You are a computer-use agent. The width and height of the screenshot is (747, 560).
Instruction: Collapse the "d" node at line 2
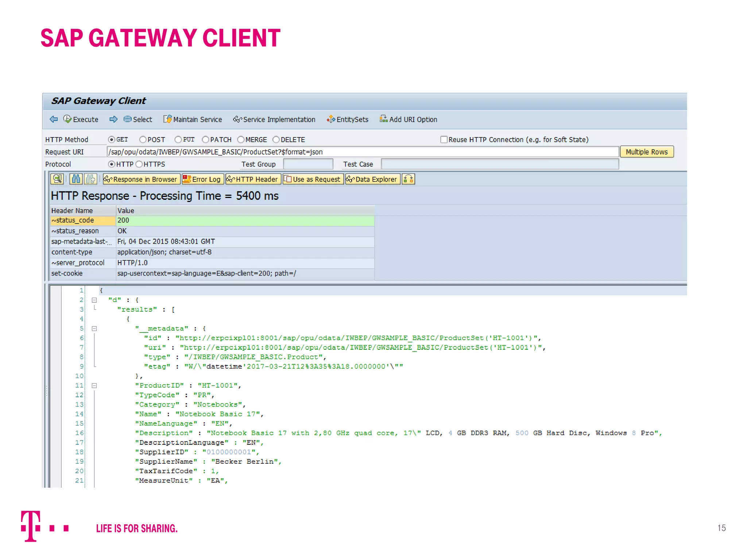point(94,300)
